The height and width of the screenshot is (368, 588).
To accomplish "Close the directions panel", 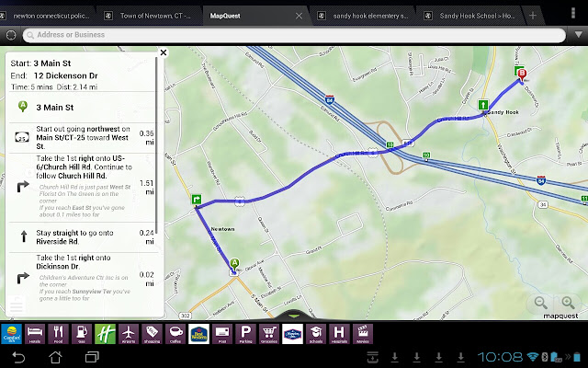I will (164, 52).
